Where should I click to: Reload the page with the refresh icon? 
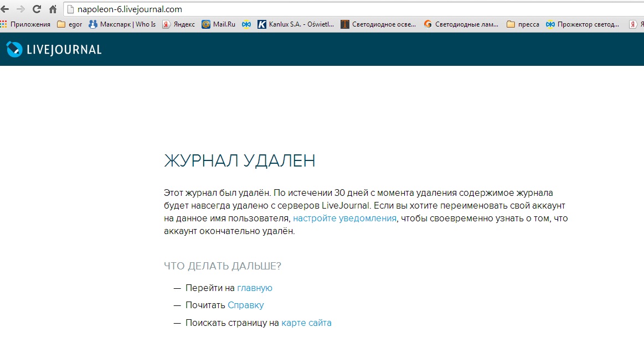[37, 9]
